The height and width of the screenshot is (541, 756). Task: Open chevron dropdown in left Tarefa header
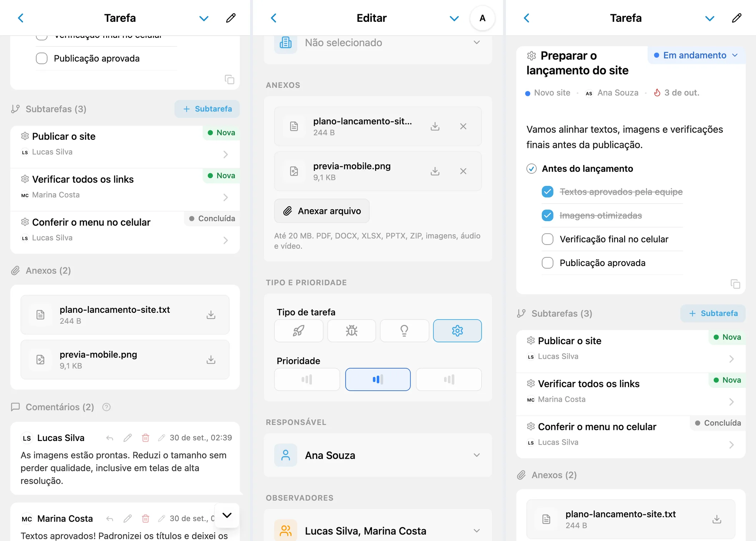pos(204,18)
